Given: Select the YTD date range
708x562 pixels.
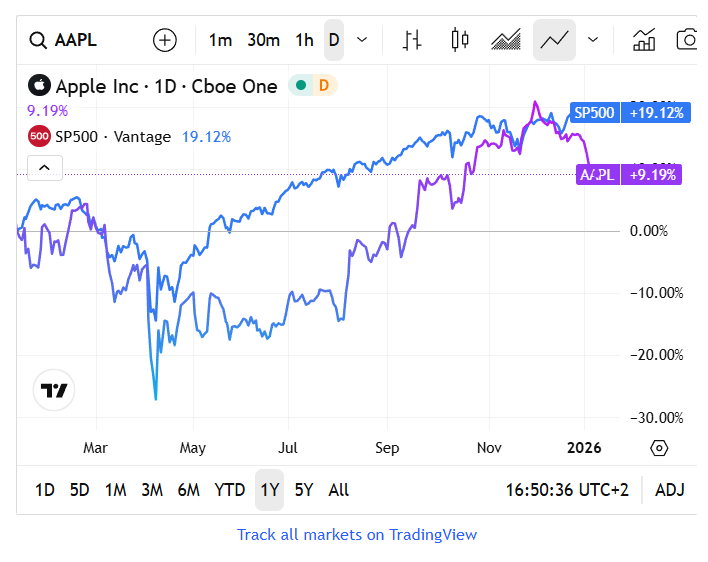Looking at the screenshot, I should pos(230,490).
